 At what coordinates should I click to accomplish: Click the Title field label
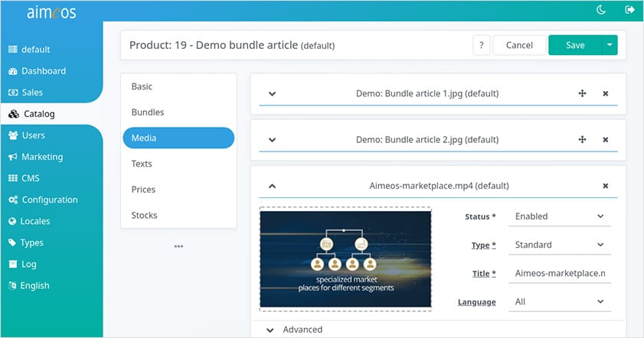tap(484, 274)
